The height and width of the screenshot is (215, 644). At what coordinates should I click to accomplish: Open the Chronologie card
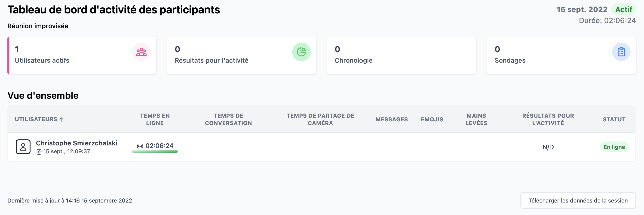(x=402, y=55)
